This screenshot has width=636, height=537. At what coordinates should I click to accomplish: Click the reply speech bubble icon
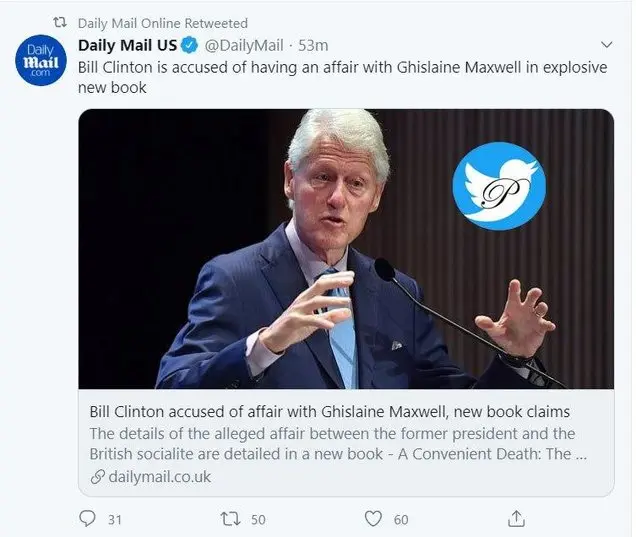click(x=86, y=518)
